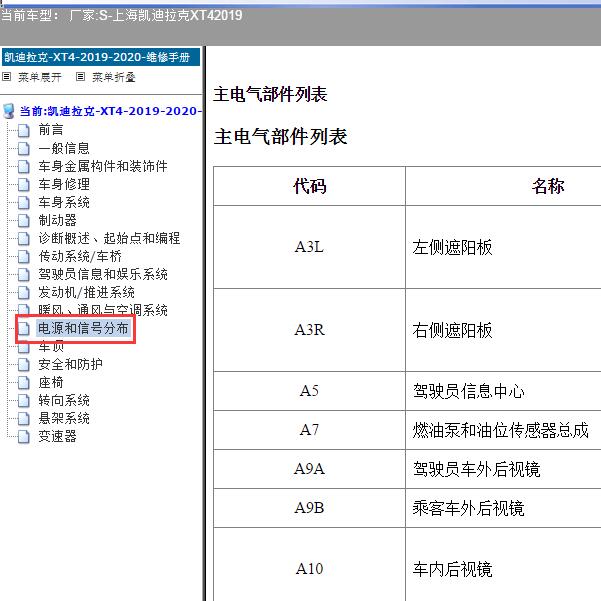This screenshot has height=601, width=601.
Task: Click the page icon beside 车身金属构件和装饰件
Action: click(24, 166)
